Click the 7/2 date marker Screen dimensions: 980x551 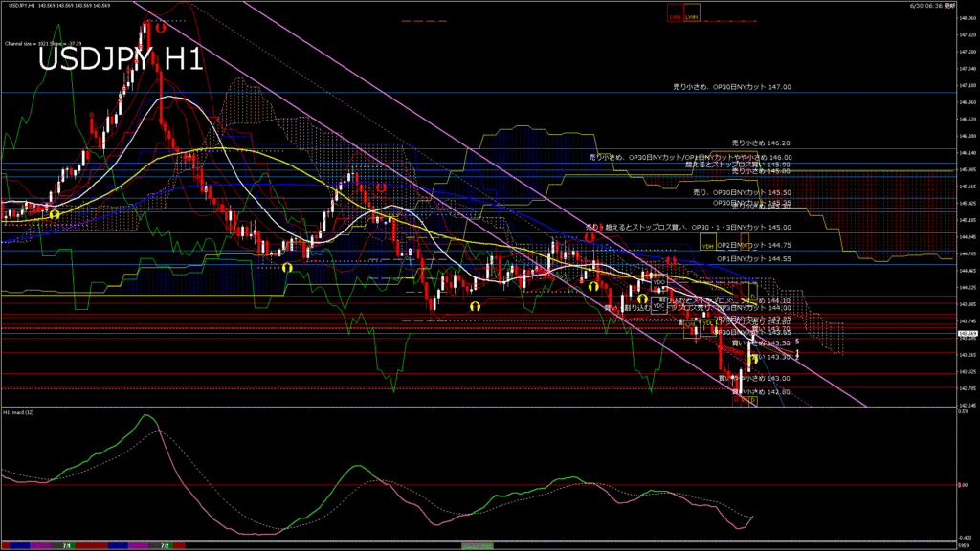(x=165, y=546)
